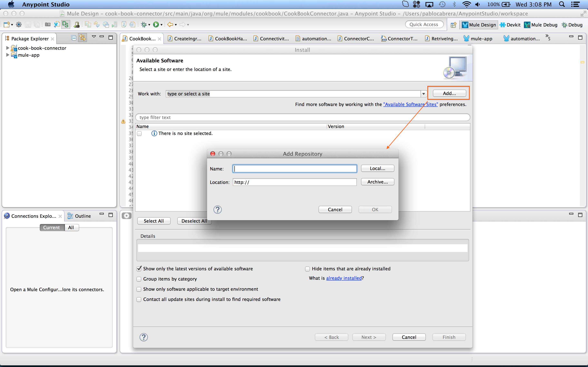Expand the mule-app project
Screen dimensions: 588x367
pos(7,55)
